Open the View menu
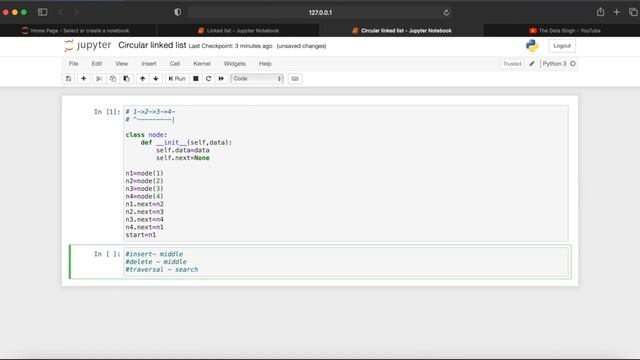The width and height of the screenshot is (640, 360). (x=122, y=64)
